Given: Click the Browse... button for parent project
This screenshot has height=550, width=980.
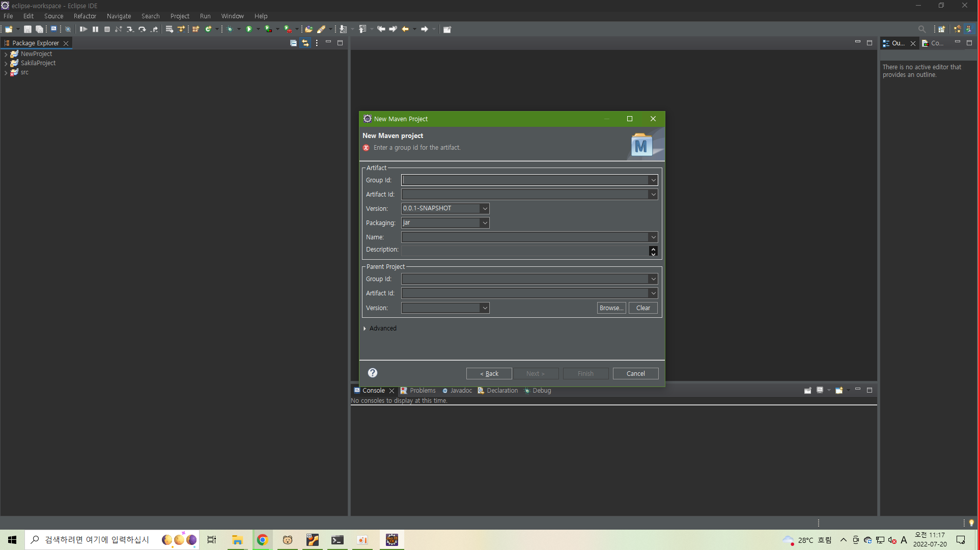Looking at the screenshot, I should pyautogui.click(x=611, y=308).
